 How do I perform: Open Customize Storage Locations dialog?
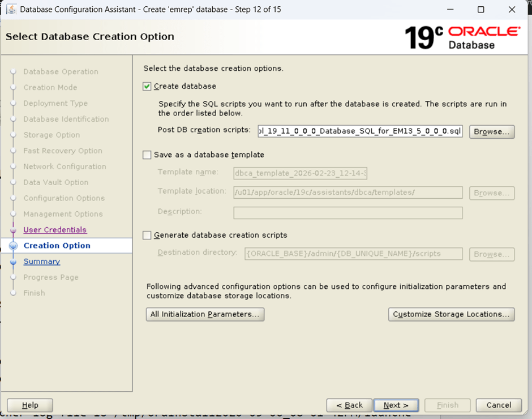point(451,314)
